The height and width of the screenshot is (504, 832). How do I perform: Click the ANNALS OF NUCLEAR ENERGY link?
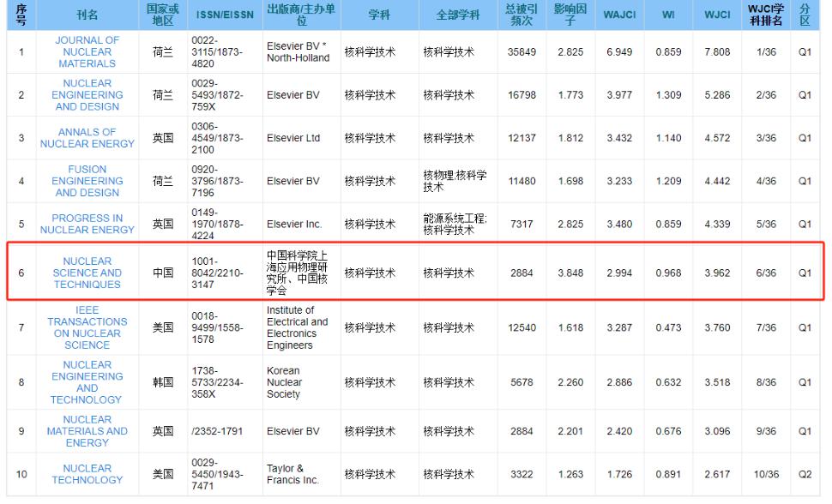point(87,138)
